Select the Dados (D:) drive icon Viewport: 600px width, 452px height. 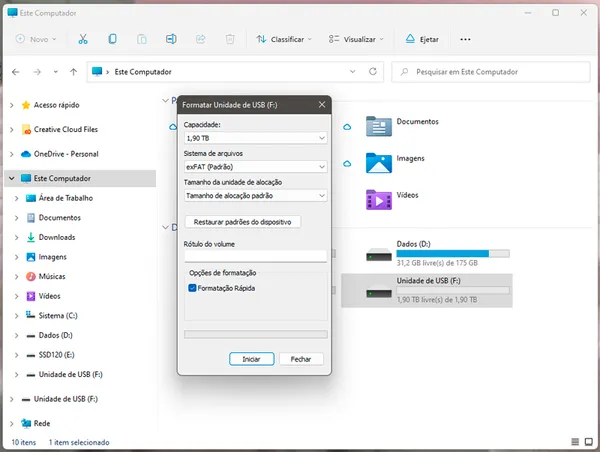pos(378,255)
